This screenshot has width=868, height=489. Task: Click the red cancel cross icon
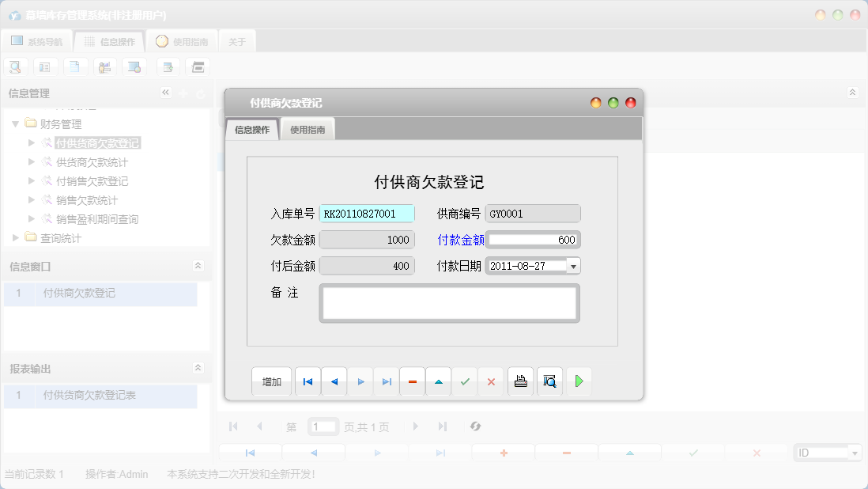[491, 381]
